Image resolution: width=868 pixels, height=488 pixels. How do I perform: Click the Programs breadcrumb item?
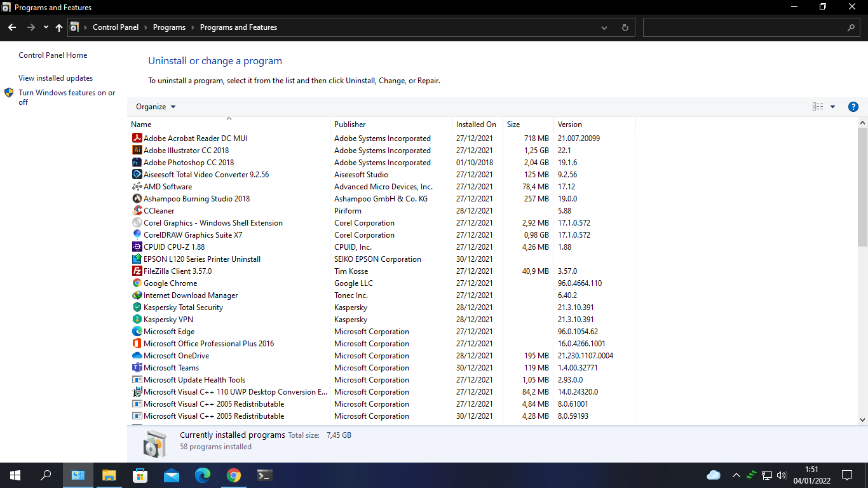pyautogui.click(x=169, y=27)
